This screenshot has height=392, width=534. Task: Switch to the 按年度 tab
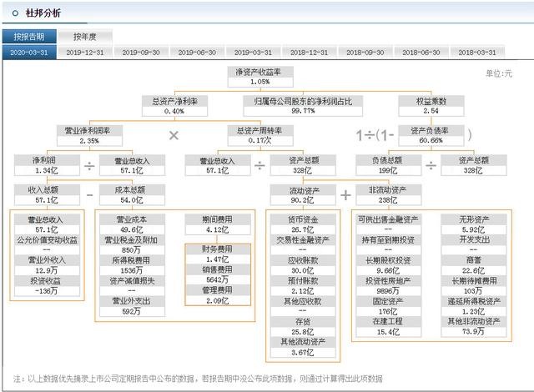[x=85, y=37]
